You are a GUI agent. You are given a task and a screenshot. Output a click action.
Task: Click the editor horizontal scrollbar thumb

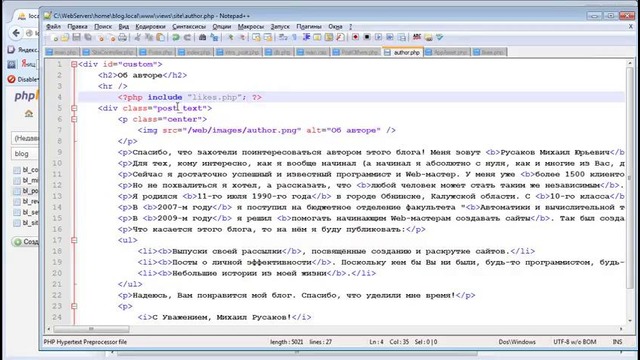coord(91,329)
